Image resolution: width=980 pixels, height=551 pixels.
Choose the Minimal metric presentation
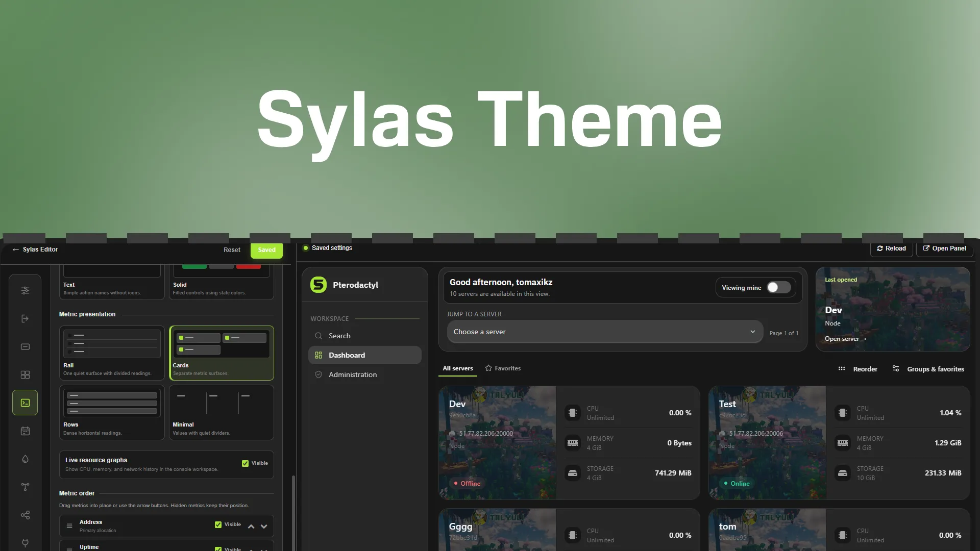coord(222,412)
